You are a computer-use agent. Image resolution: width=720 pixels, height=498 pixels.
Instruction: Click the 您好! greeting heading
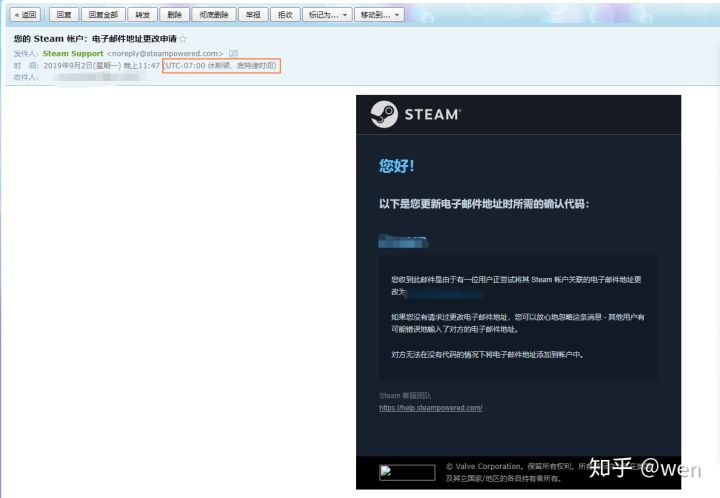[397, 166]
